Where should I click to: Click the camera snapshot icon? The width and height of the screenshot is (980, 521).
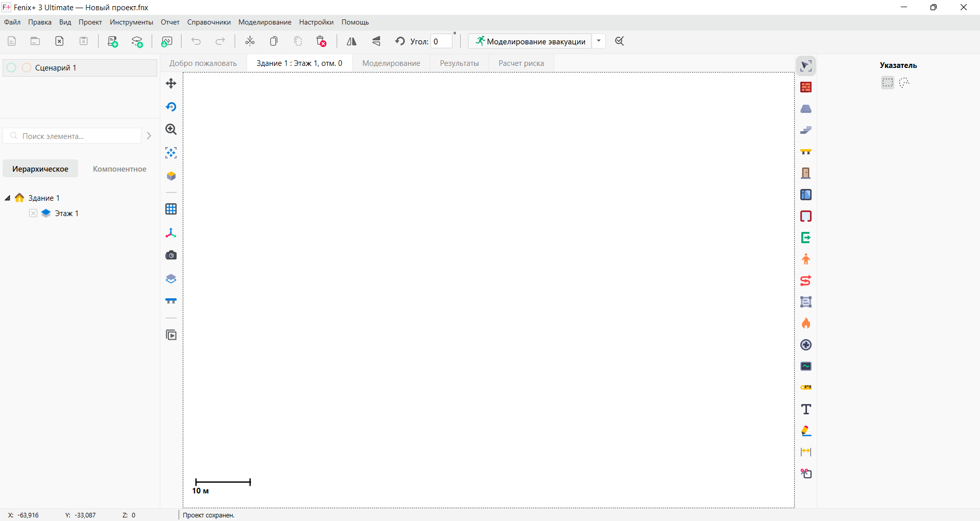[171, 255]
